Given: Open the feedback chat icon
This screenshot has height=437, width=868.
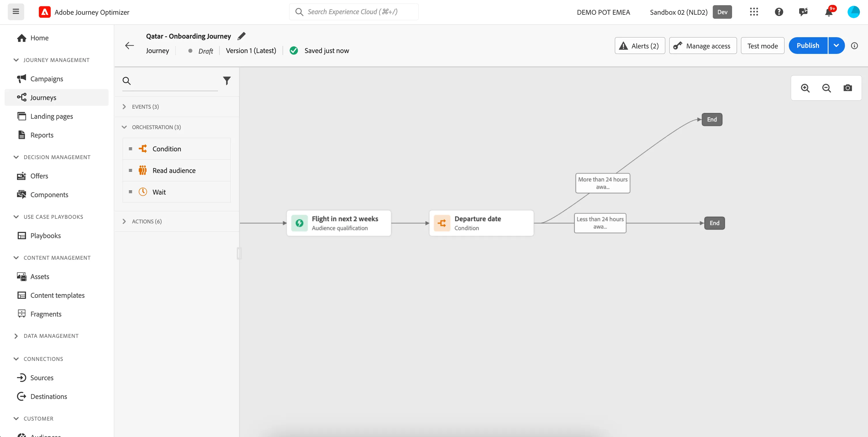Looking at the screenshot, I should click(x=803, y=12).
